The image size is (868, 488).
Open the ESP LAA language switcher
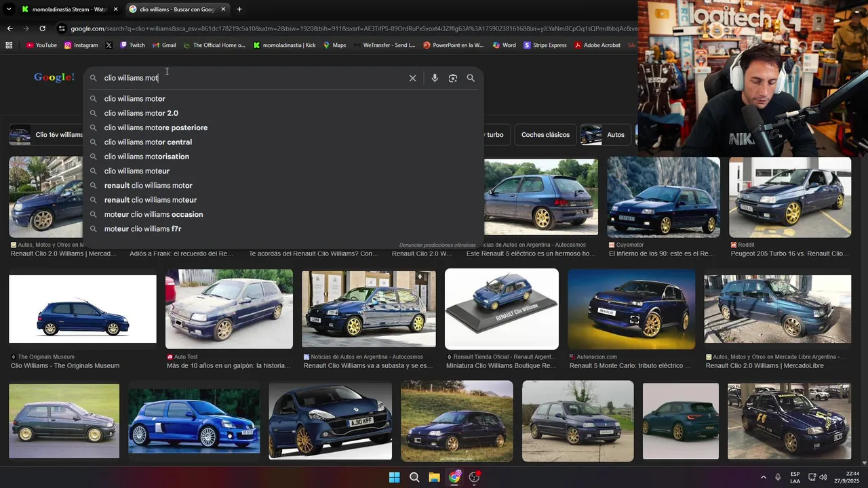coord(795,477)
